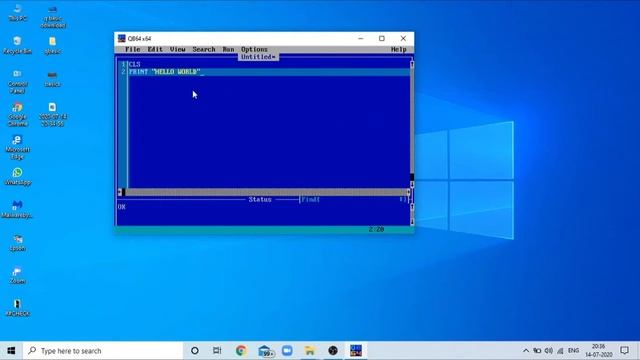Click the network icon in system tray
640x360 pixels.
[x=560, y=351]
